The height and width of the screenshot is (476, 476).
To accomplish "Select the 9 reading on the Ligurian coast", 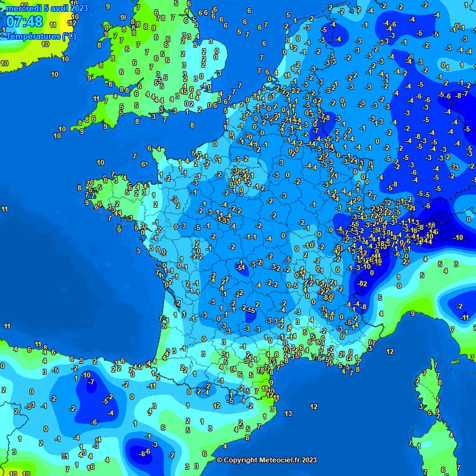I will (412, 314).
